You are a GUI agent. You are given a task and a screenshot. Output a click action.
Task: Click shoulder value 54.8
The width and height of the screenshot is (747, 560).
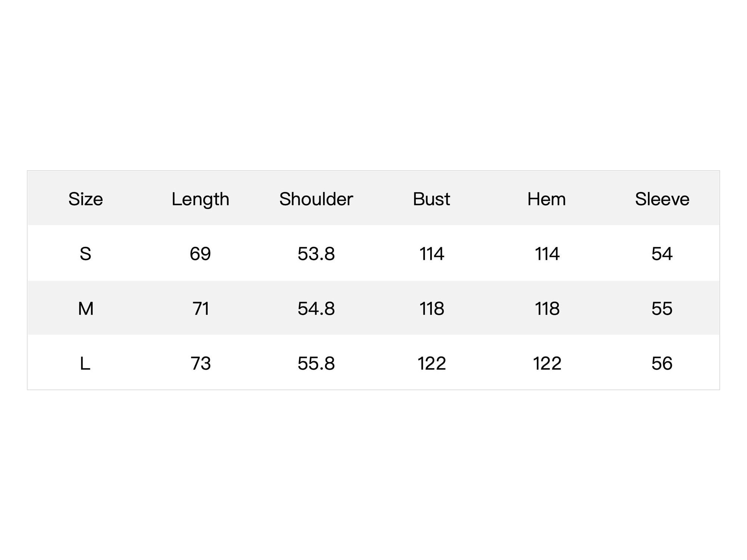click(x=316, y=309)
